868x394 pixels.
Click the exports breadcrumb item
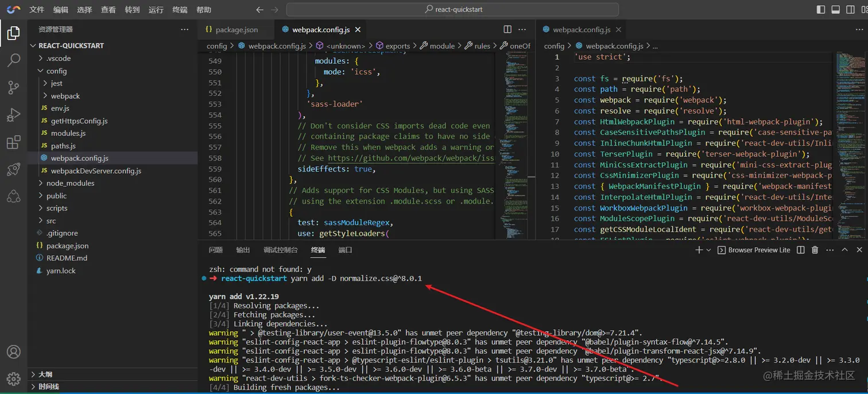(393, 46)
